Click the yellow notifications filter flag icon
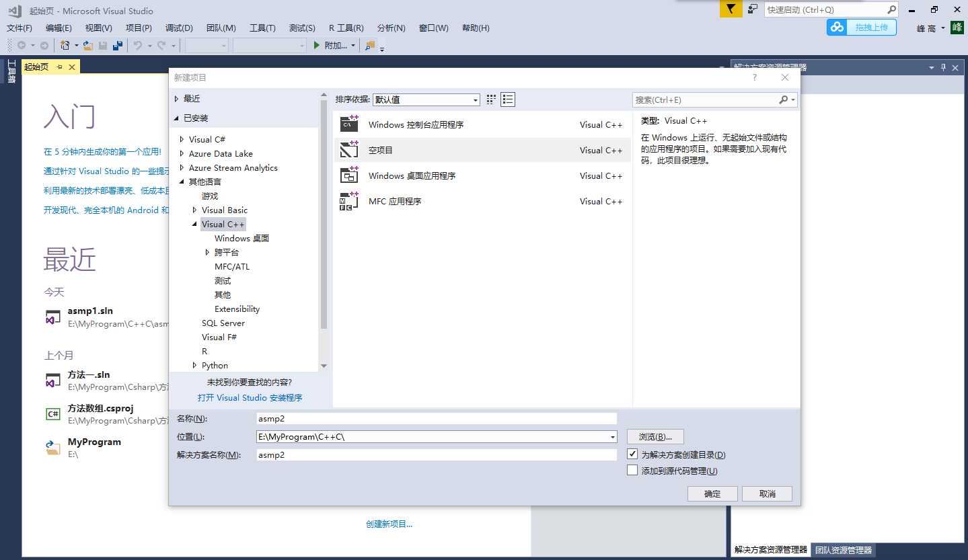Screen dimensions: 968x560 [731, 9]
